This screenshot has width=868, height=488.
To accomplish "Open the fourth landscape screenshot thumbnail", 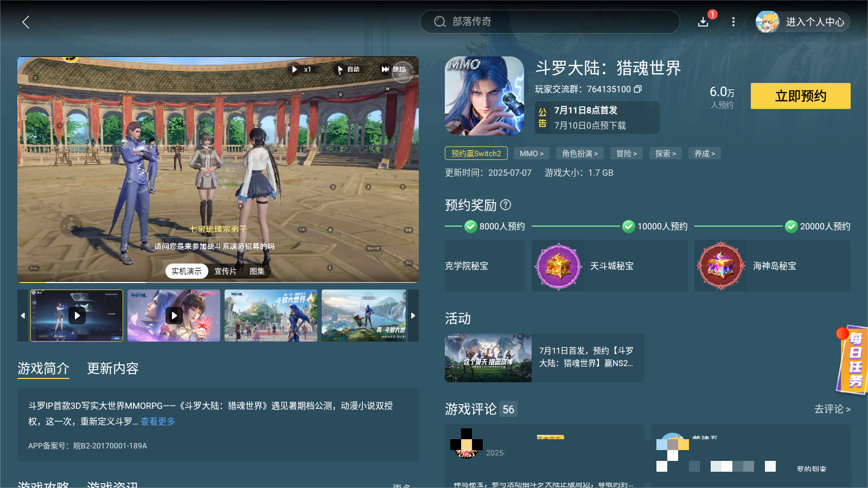I will (363, 316).
